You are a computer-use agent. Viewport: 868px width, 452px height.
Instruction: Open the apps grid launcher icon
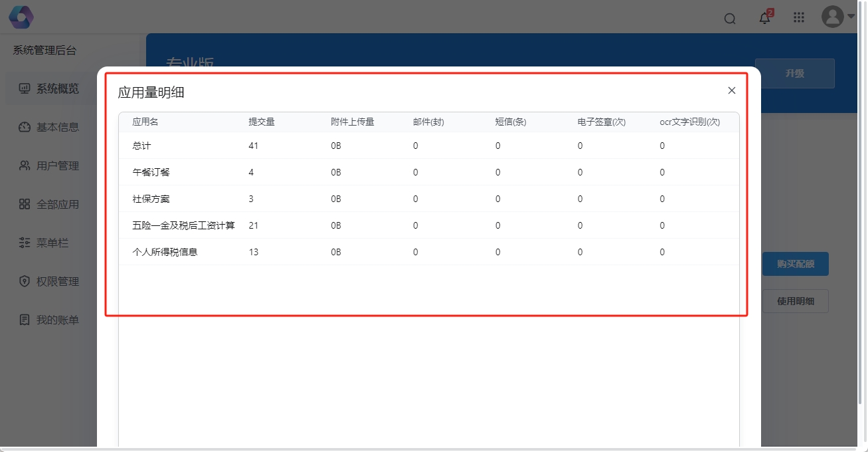pos(799,18)
